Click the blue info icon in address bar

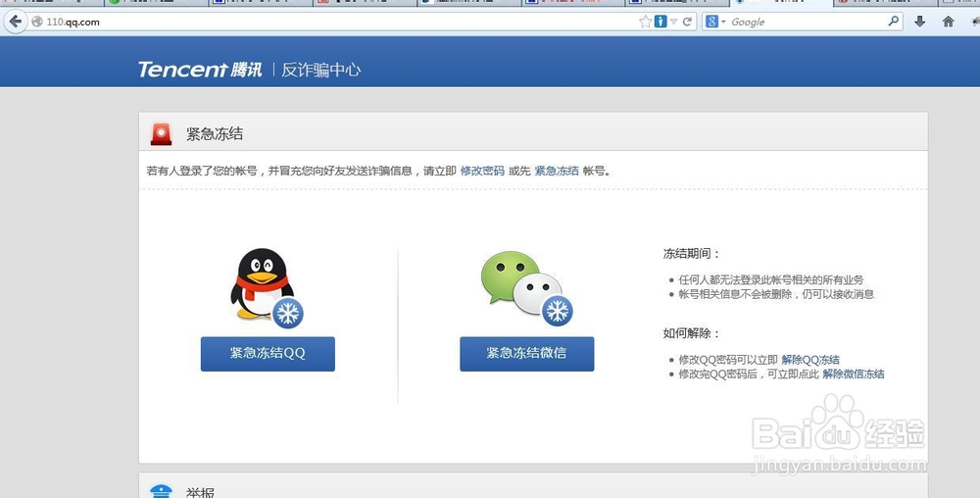(x=661, y=22)
